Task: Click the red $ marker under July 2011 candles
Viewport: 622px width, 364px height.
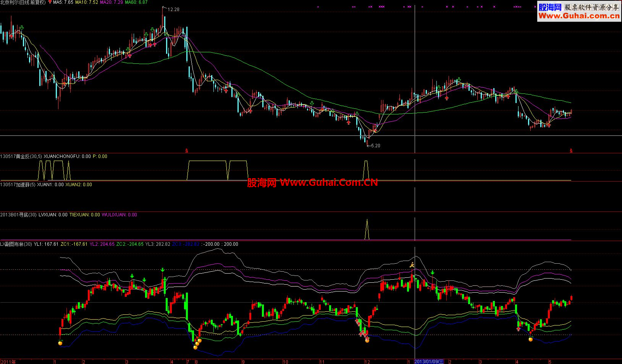Action: point(187,151)
